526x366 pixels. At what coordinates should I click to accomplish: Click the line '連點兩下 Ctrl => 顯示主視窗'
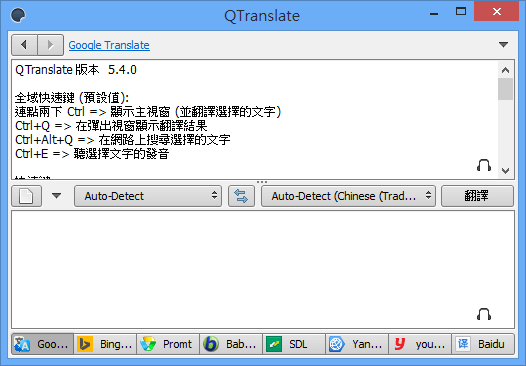coord(92,112)
